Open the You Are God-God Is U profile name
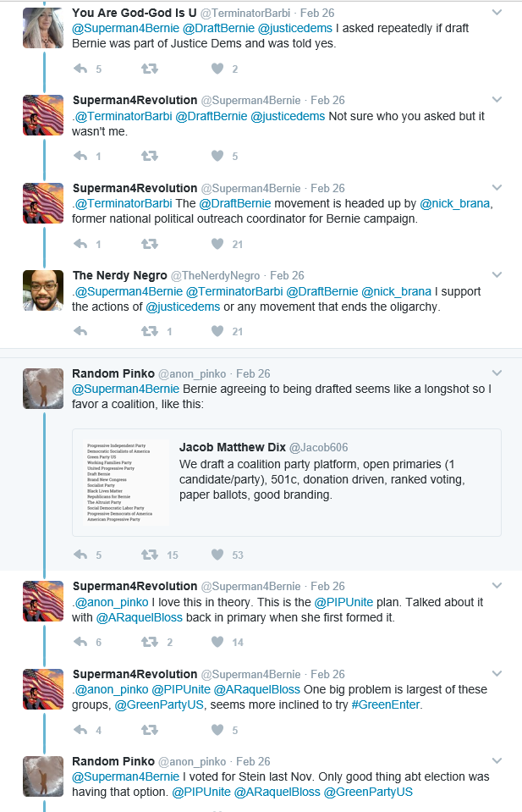 (x=135, y=13)
